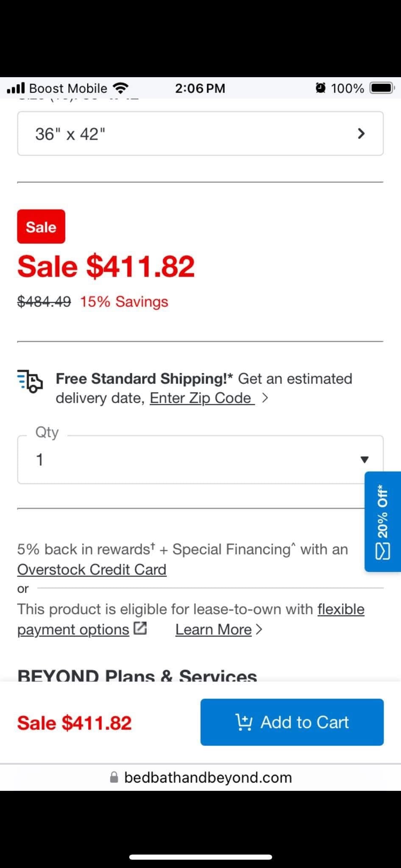Tap the bedbathandbeyond.com address bar

click(x=200, y=777)
